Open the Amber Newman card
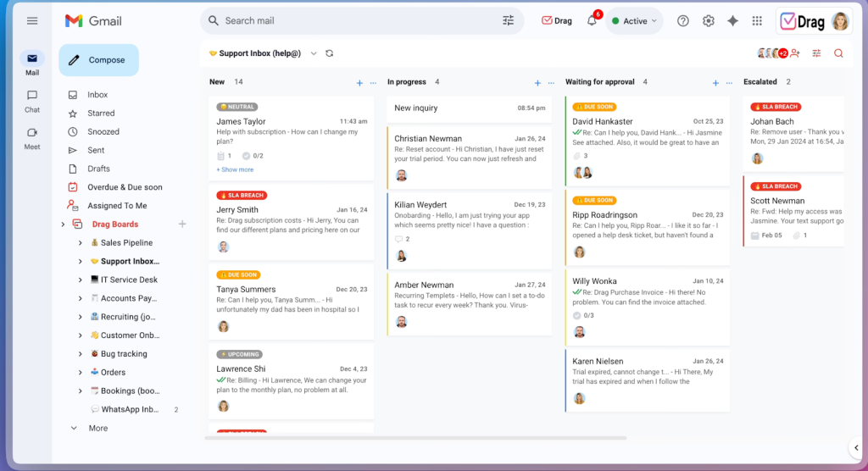868x471 pixels. (x=470, y=304)
